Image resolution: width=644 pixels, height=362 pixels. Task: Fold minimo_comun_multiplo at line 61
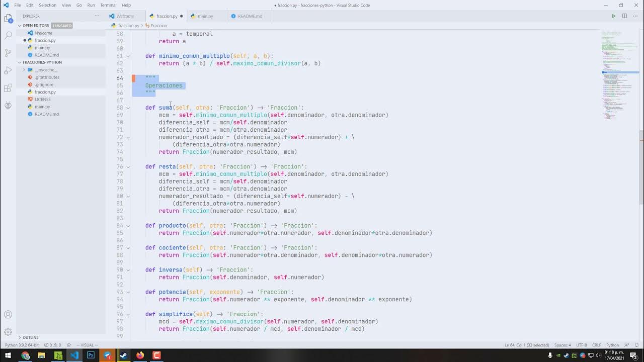128,56
